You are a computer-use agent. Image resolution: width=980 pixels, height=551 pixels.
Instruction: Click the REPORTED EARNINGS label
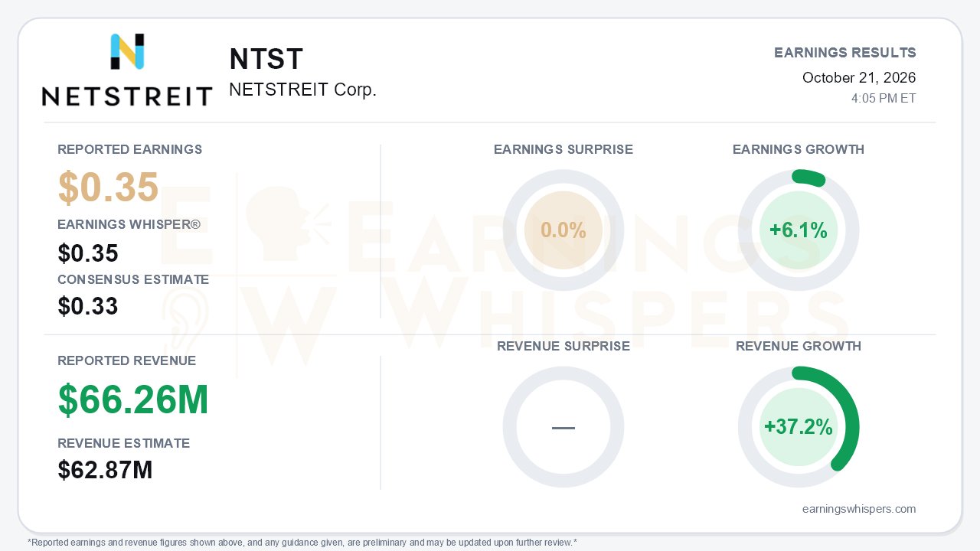130,149
